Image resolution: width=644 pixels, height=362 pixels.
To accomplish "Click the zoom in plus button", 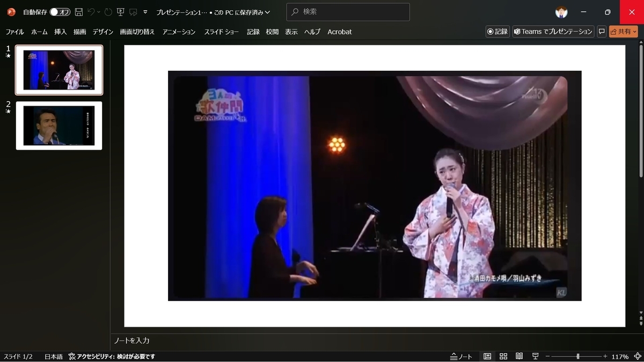I will (x=605, y=357).
